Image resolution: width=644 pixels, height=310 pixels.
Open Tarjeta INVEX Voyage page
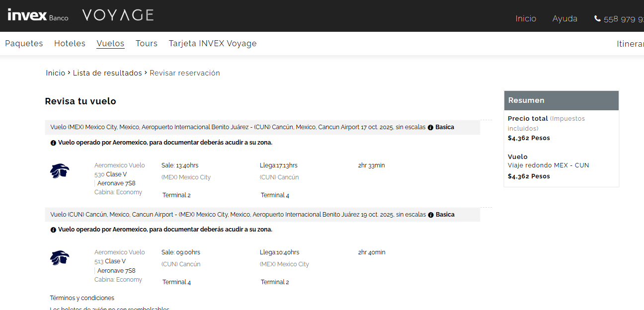click(x=213, y=44)
